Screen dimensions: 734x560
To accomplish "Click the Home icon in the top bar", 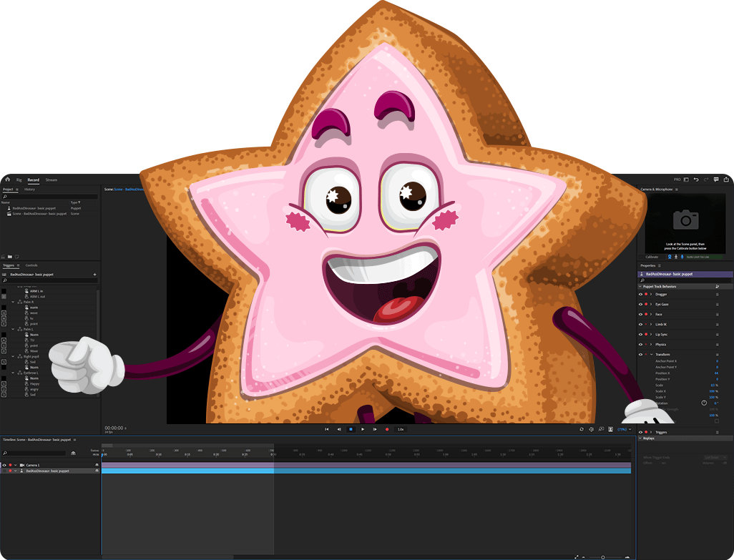I will pyautogui.click(x=6, y=180).
